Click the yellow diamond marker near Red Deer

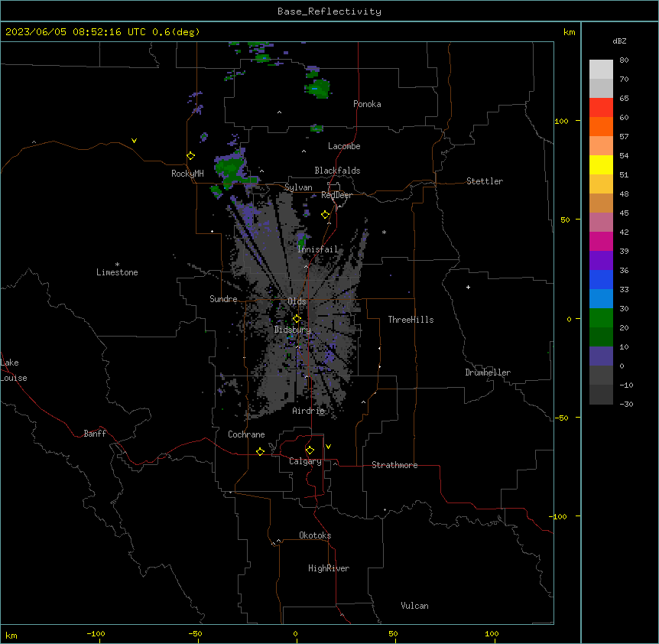click(x=326, y=215)
